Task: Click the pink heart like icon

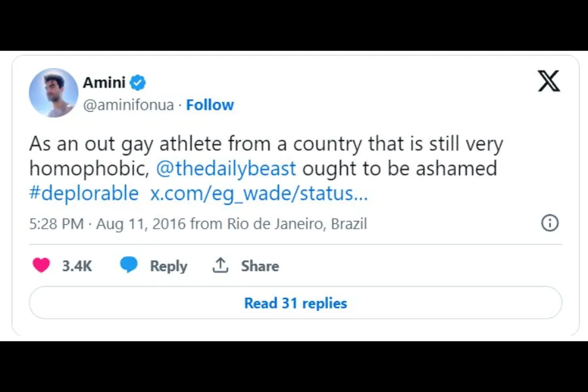Action: (x=41, y=265)
